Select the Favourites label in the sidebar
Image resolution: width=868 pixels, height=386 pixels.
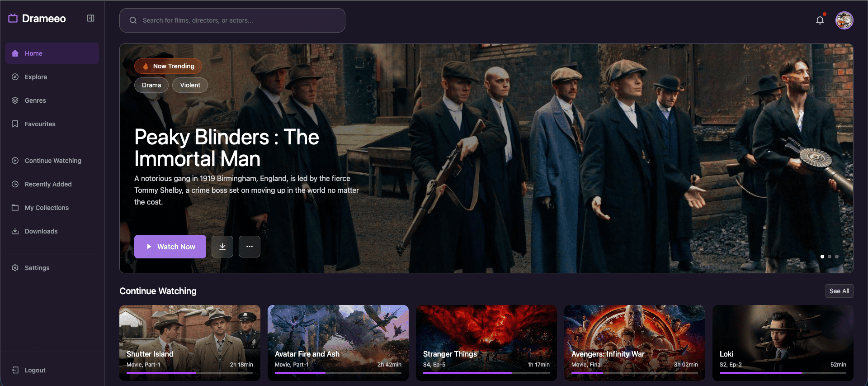point(40,124)
